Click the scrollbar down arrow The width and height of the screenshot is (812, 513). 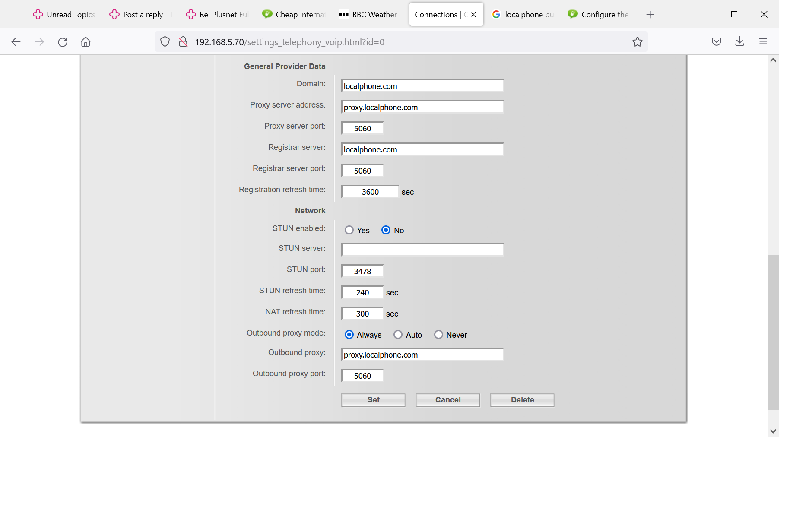(773, 431)
